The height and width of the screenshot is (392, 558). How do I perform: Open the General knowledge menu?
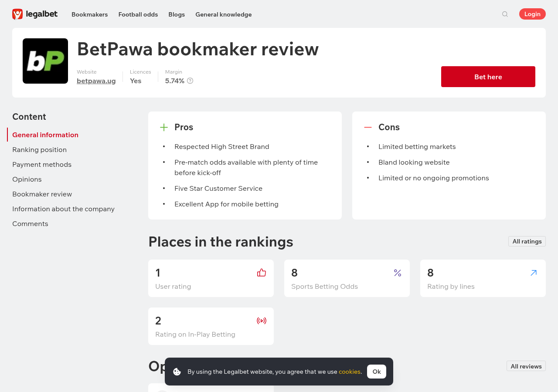click(x=224, y=14)
